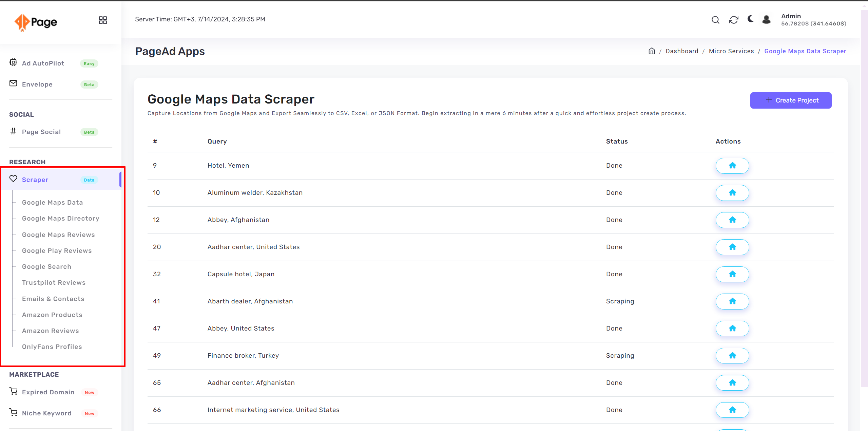Select Google Search submenu
This screenshot has width=868, height=431.
[x=46, y=267]
